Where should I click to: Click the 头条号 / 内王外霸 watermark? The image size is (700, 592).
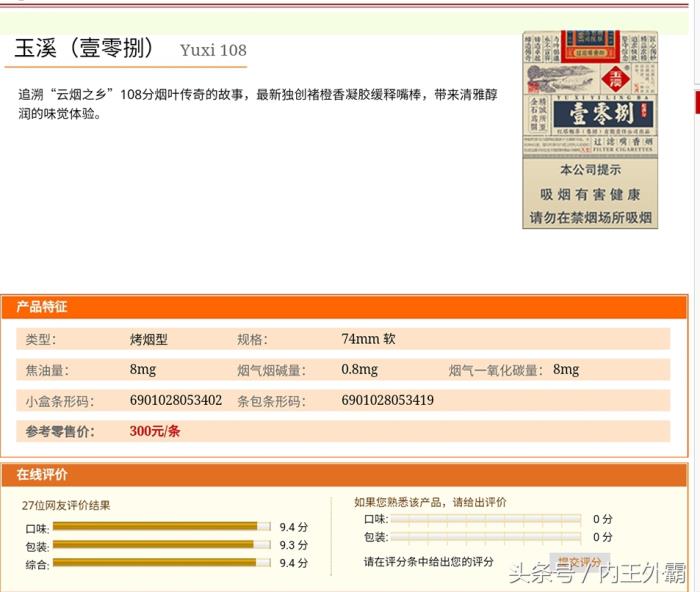[x=597, y=573]
